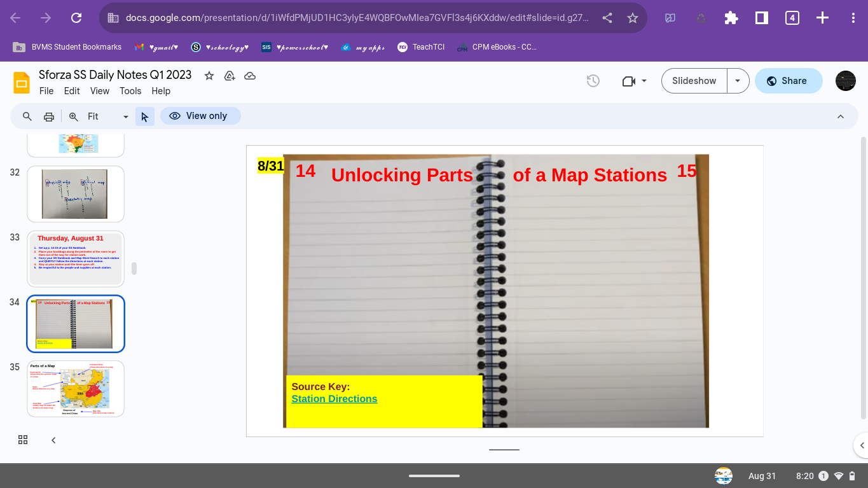Open the meeting camera dropdown arrow
Viewport: 868px width, 488px height.
pyautogui.click(x=644, y=81)
